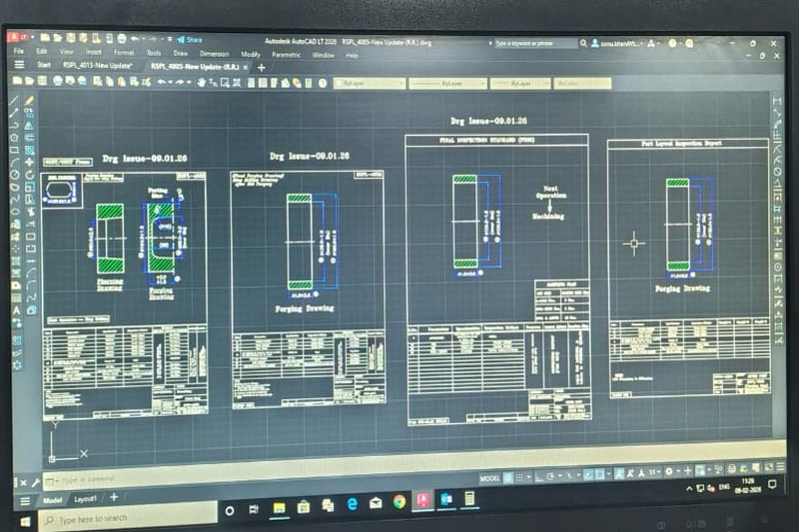Switch to the Layout1 tab
The height and width of the screenshot is (532, 799).
click(x=85, y=497)
